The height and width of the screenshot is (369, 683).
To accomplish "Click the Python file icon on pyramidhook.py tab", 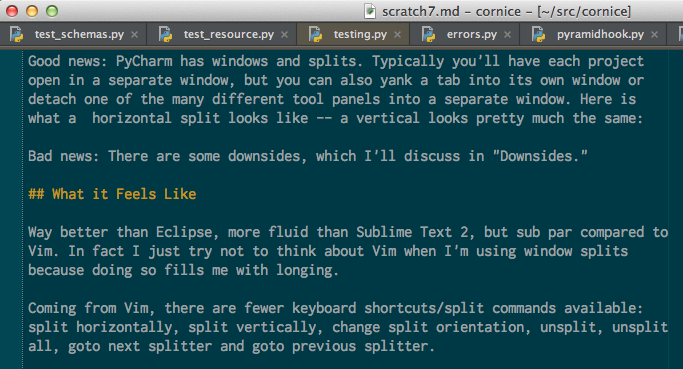I will [x=539, y=34].
